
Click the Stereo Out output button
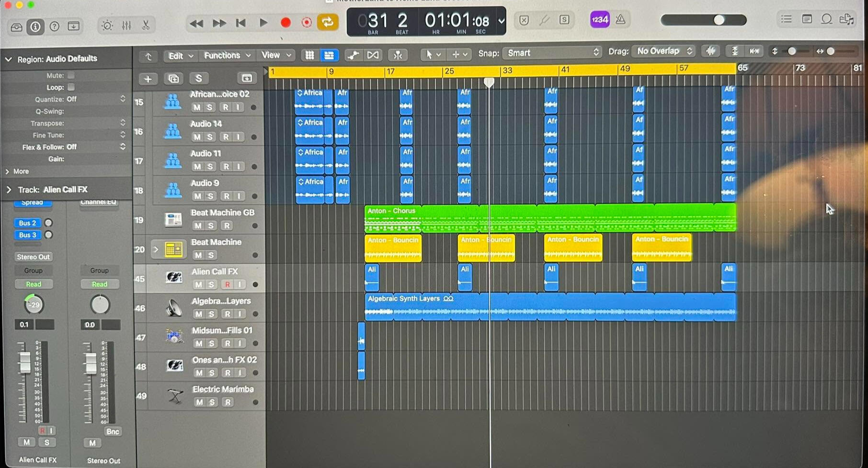(x=34, y=257)
